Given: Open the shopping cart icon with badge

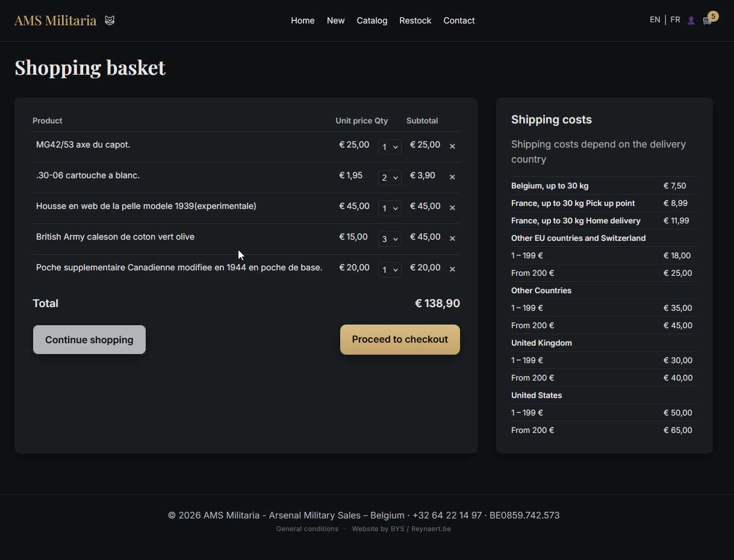Looking at the screenshot, I should (x=708, y=20).
